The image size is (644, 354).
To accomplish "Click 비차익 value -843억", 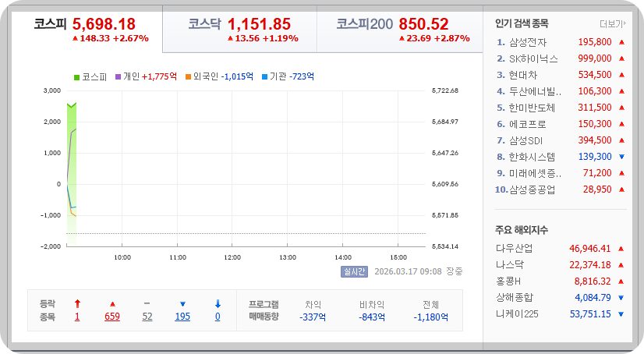I will pyautogui.click(x=372, y=317).
